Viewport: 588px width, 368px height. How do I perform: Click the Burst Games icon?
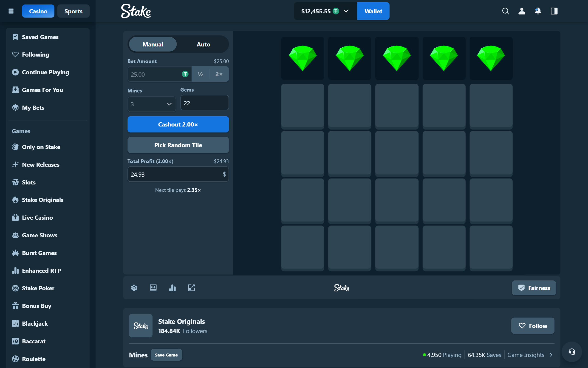coord(15,253)
